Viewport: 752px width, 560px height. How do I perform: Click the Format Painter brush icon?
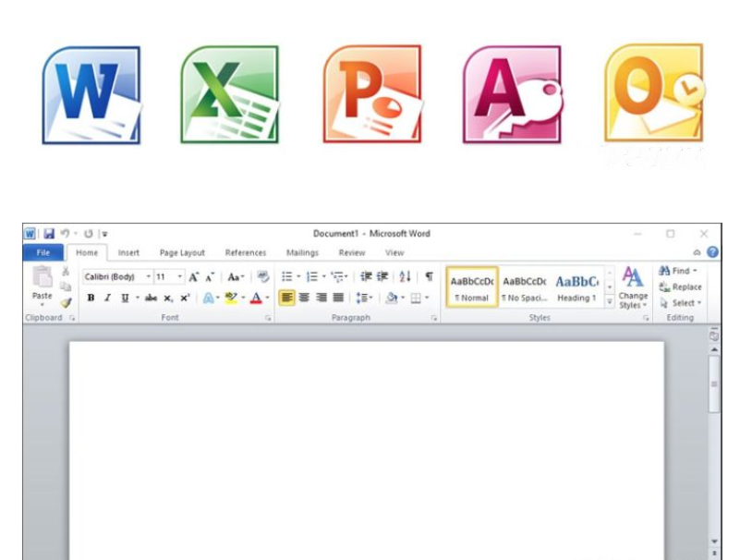point(66,301)
